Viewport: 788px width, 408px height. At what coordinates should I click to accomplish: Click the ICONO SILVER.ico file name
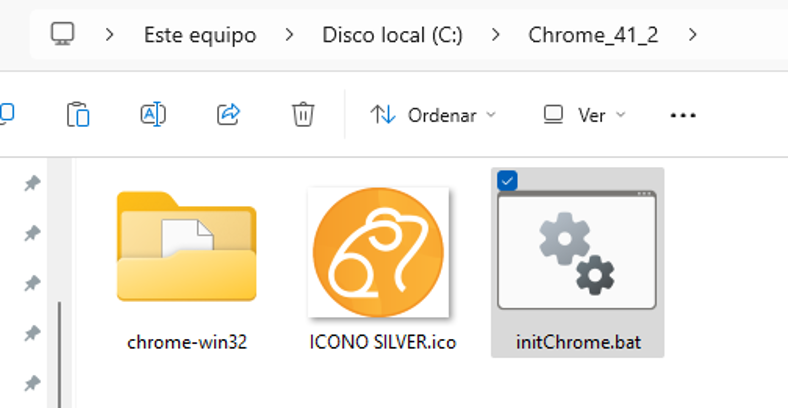tap(383, 342)
